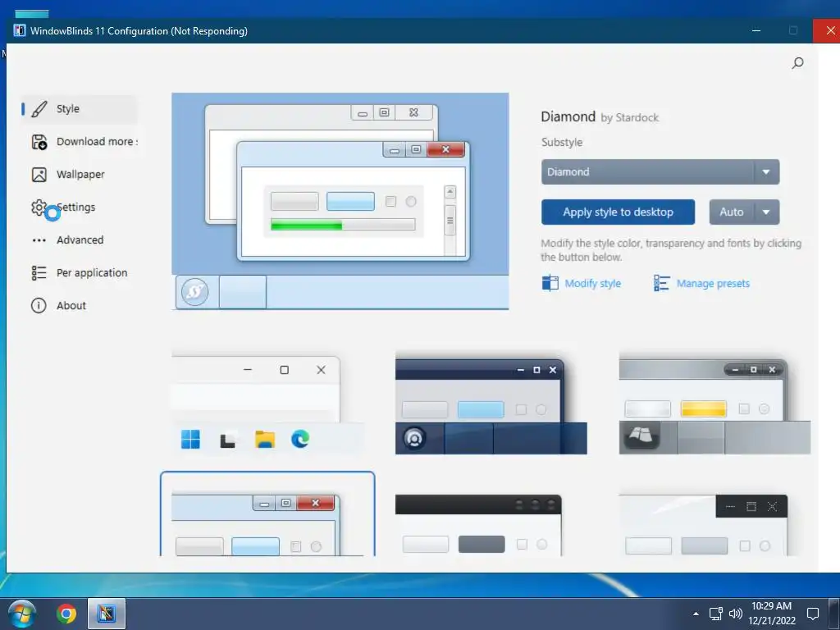
Task: Show hidden system tray icons
Action: tap(696, 614)
